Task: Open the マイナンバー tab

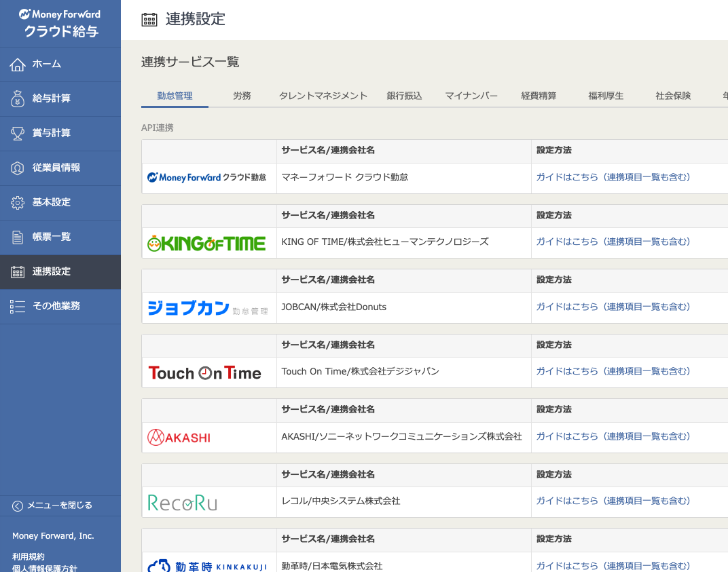Action: point(471,96)
